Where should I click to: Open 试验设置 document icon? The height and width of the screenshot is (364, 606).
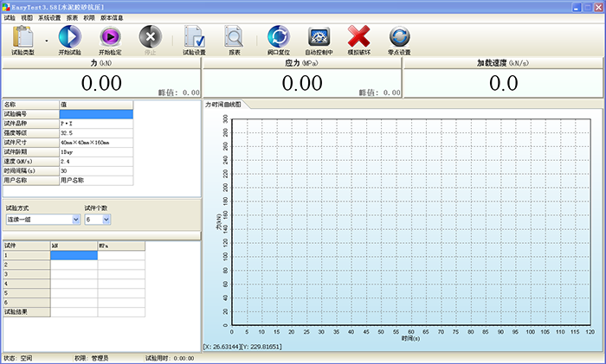(x=194, y=36)
